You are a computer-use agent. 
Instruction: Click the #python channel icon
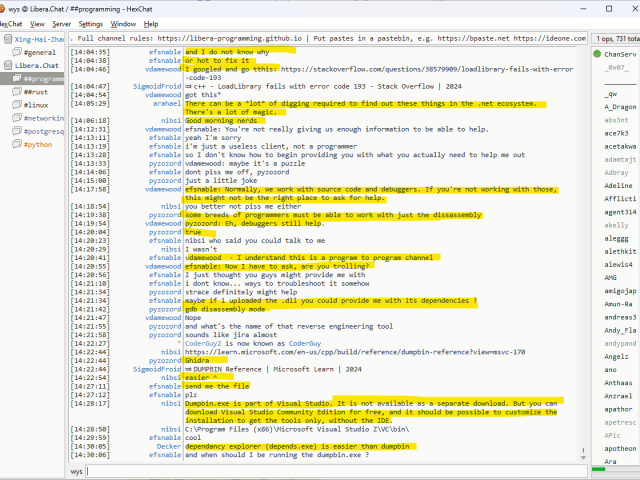16,143
